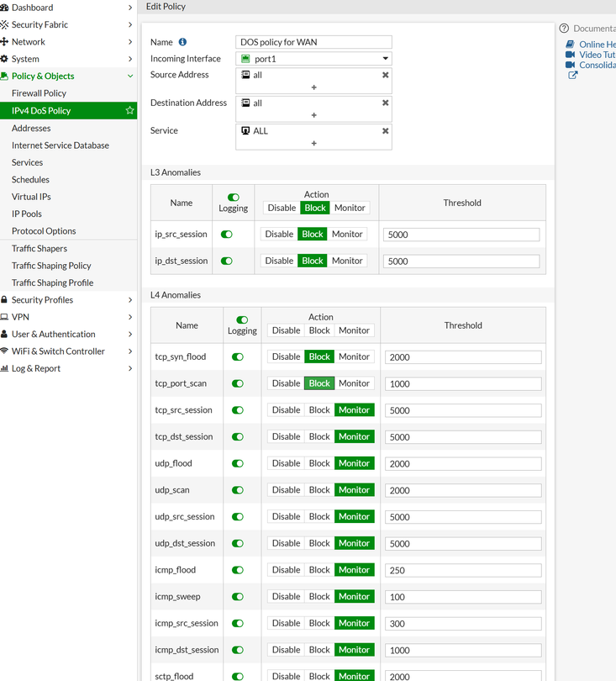Click the Security Fabric icon in sidebar
The height and width of the screenshot is (681, 616).
click(x=5, y=24)
